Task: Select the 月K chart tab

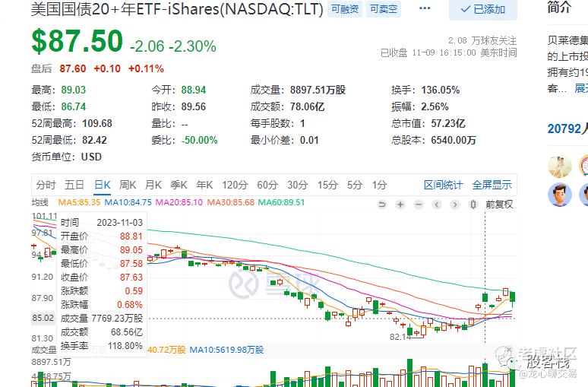Action: click(x=153, y=185)
